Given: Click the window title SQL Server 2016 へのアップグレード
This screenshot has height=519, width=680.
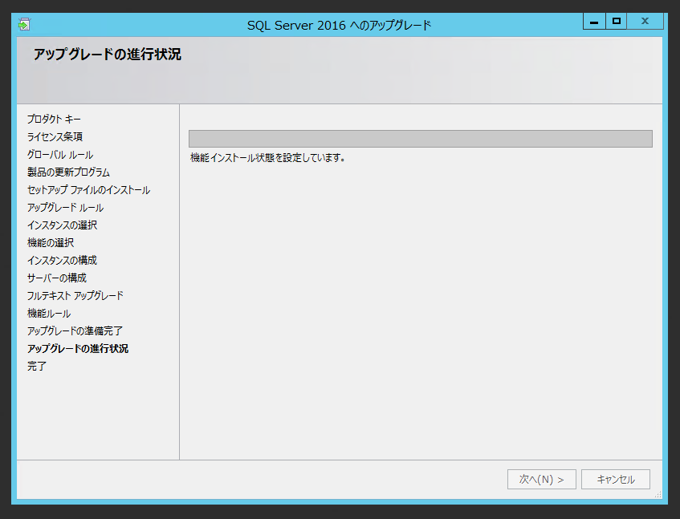Looking at the screenshot, I should click(339, 25).
